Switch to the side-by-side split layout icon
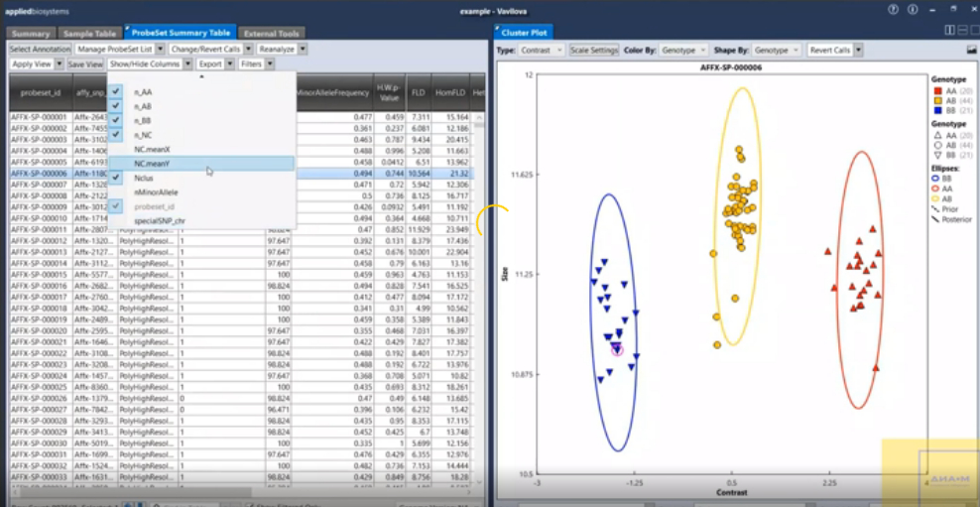980x507 pixels. pos(950,32)
